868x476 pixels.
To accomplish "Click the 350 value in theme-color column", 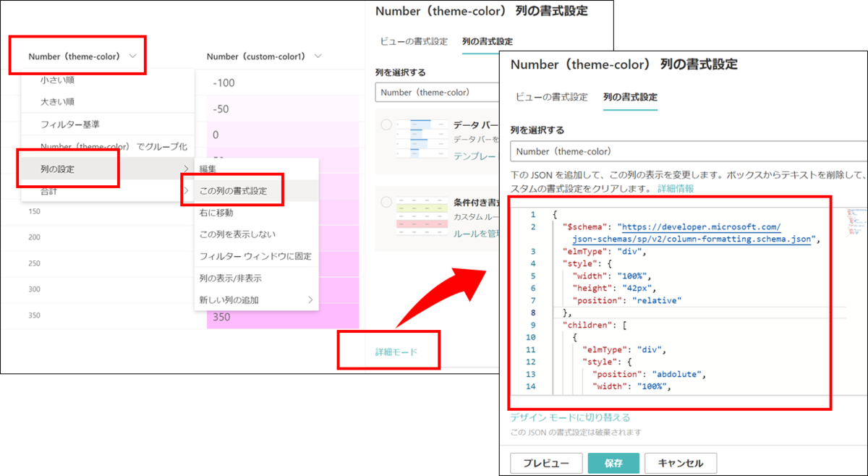I will click(35, 315).
